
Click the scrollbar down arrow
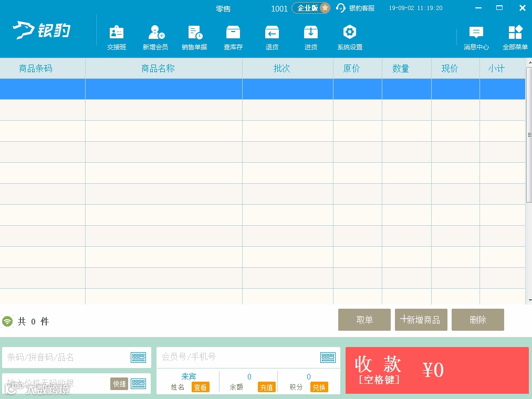[x=529, y=300]
